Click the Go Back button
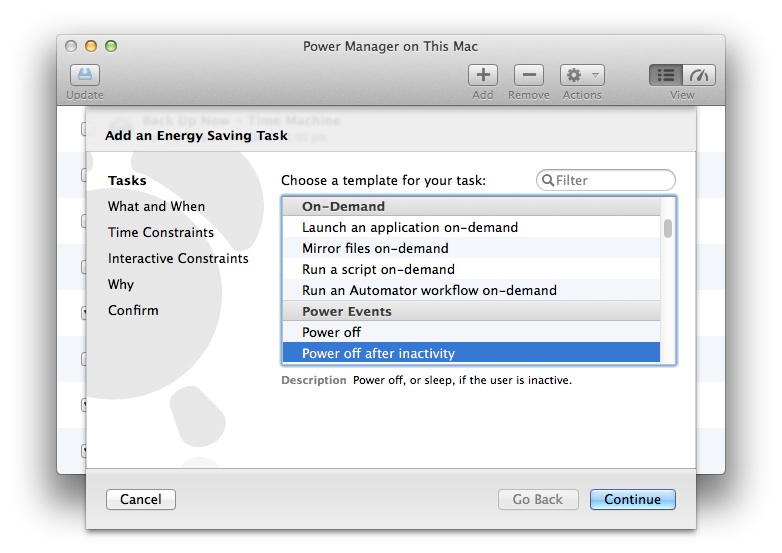 coord(538,499)
